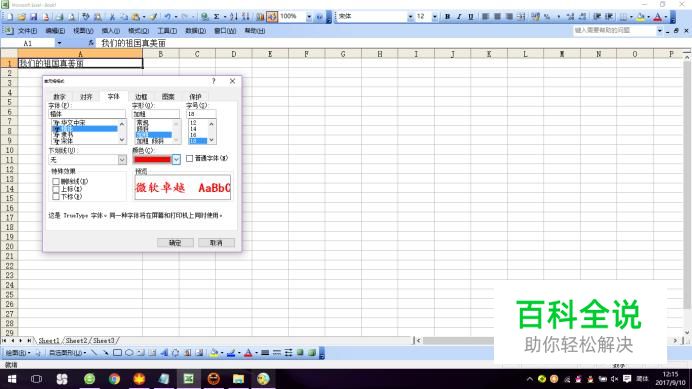Viewport: 692px width, 389px height.
Task: Toggle Bold in the formatting toolbar
Action: point(447,17)
